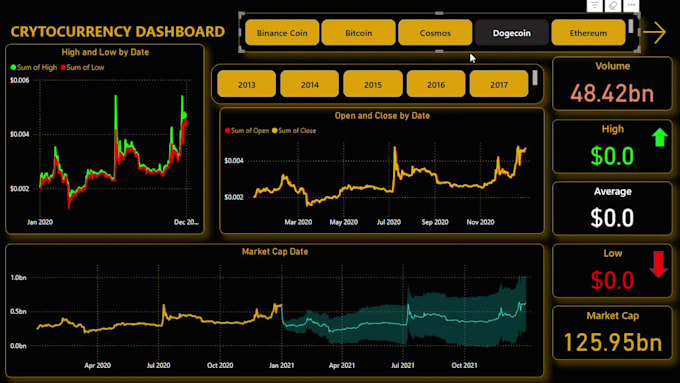Click the Market Cap Date chart title

275,252
